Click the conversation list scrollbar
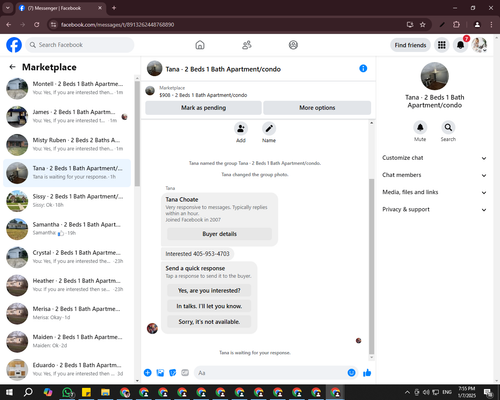The width and height of the screenshot is (500, 400). click(x=137, y=133)
